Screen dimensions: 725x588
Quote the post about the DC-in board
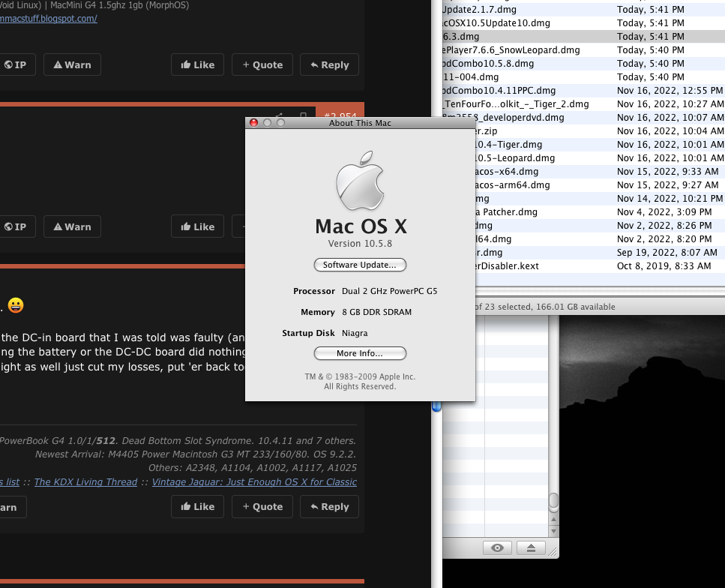pyautogui.click(x=262, y=506)
